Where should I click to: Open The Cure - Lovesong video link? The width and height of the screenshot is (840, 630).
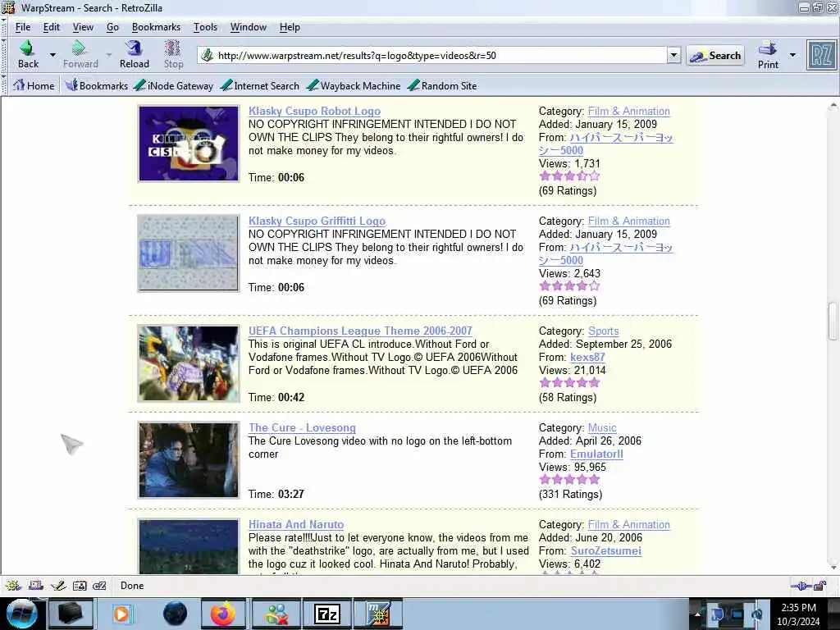(x=302, y=427)
